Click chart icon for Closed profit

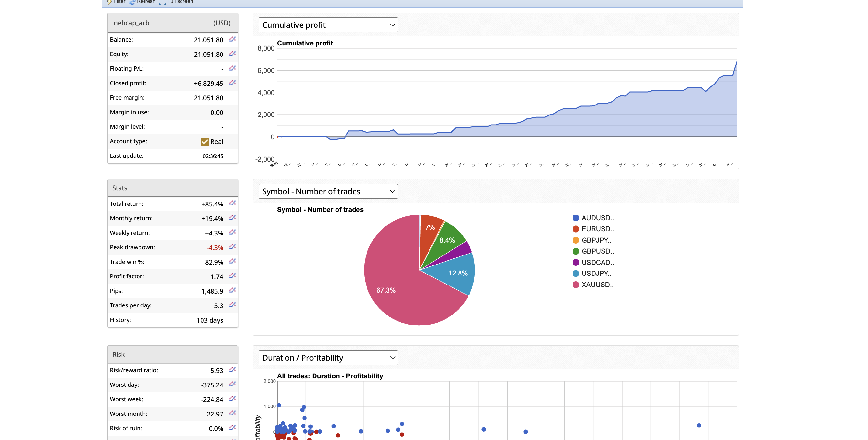(232, 83)
